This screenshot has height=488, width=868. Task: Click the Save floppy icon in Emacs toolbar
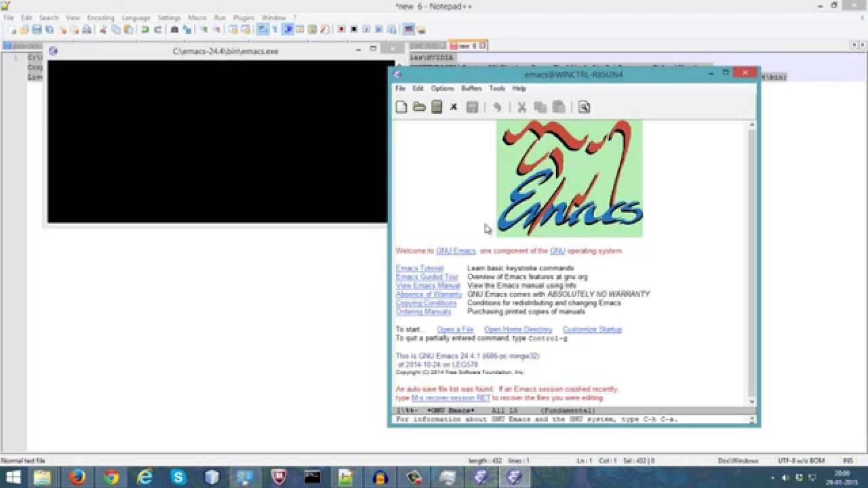click(x=473, y=107)
